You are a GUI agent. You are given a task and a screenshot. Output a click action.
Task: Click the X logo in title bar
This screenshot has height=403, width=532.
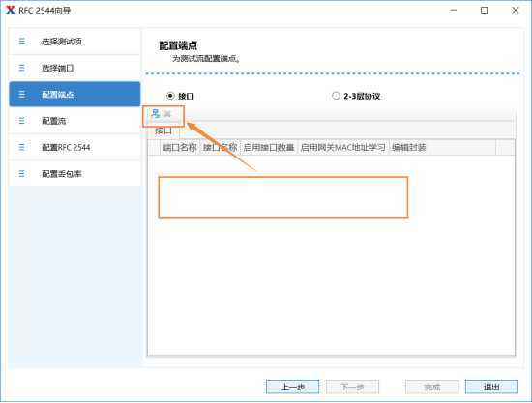pos(11,11)
